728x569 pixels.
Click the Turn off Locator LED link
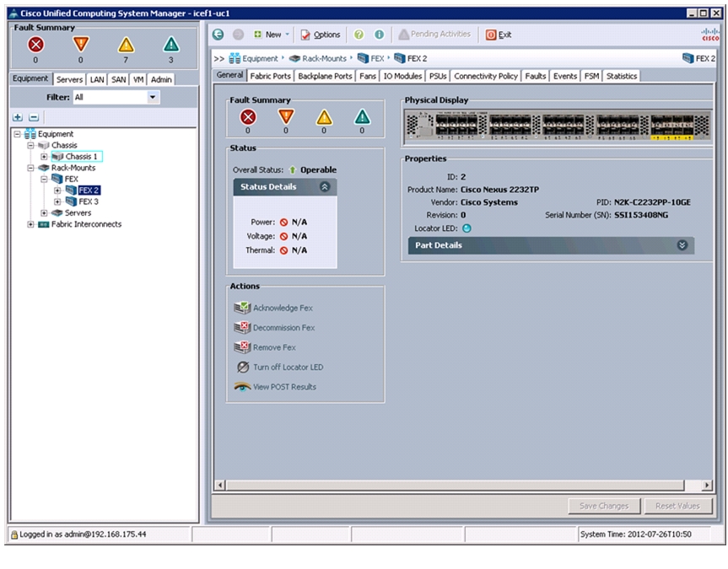288,368
